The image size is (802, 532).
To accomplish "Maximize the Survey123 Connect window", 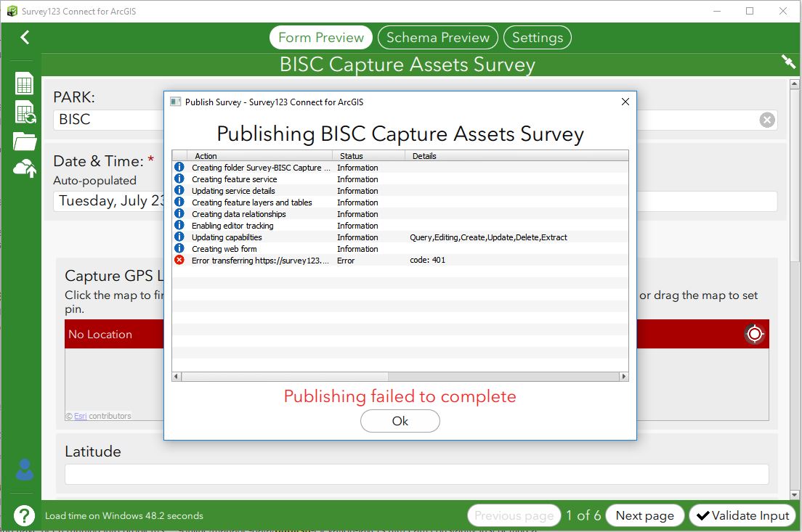I will [x=750, y=11].
